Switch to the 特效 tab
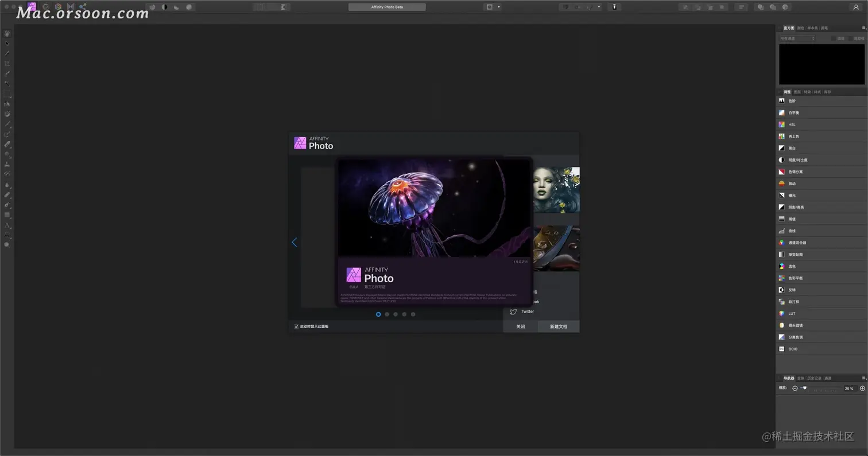 tap(807, 92)
